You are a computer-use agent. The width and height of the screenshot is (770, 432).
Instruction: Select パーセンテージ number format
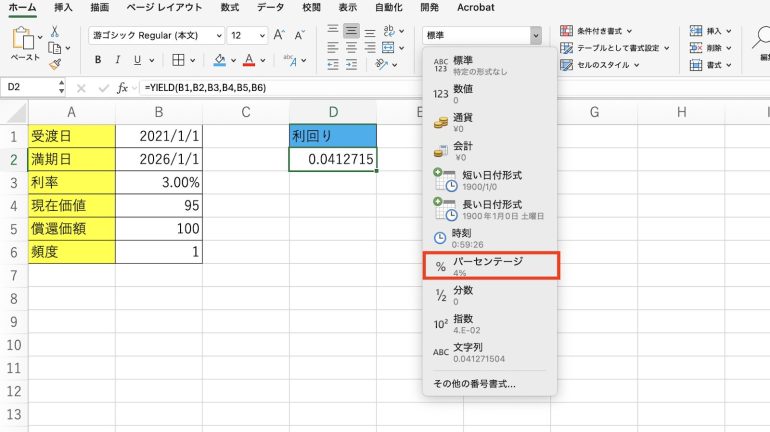click(x=491, y=266)
